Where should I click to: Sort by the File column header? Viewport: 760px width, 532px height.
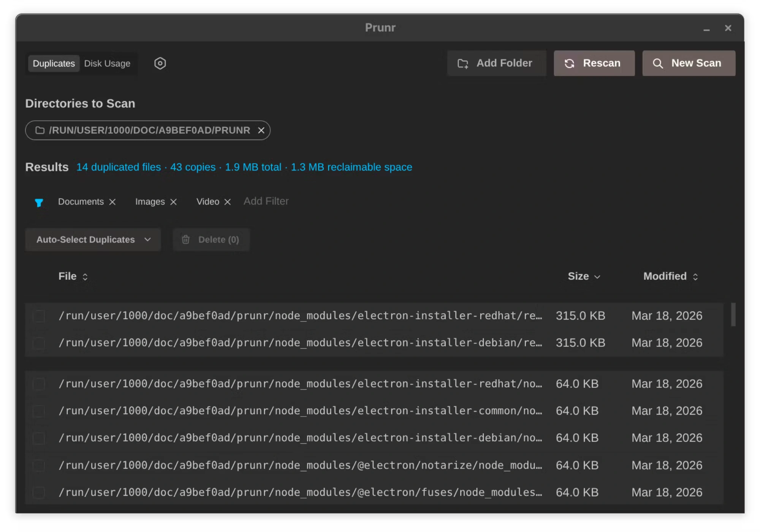click(x=73, y=276)
